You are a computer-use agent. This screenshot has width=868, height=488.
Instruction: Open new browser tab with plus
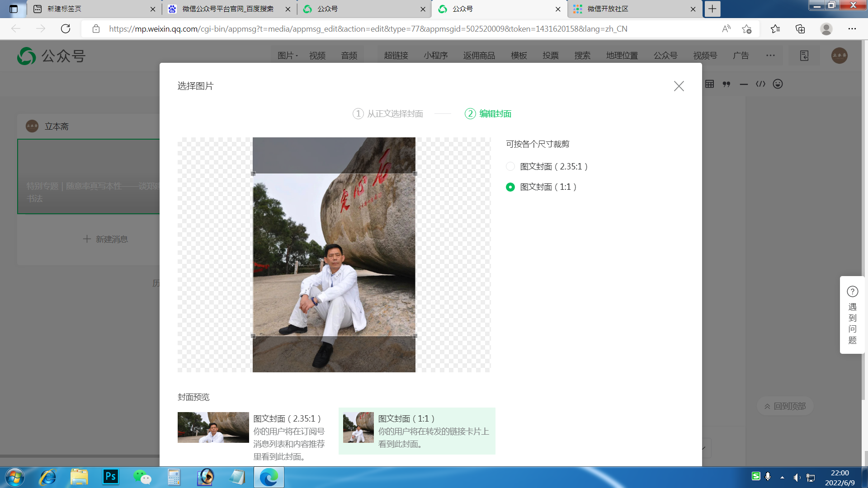[712, 9]
